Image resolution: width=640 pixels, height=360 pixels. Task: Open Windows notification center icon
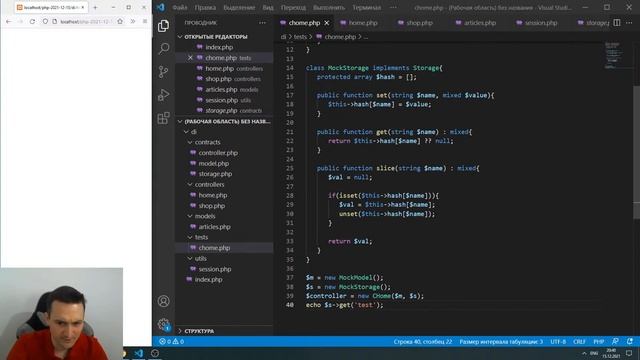pos(629,353)
